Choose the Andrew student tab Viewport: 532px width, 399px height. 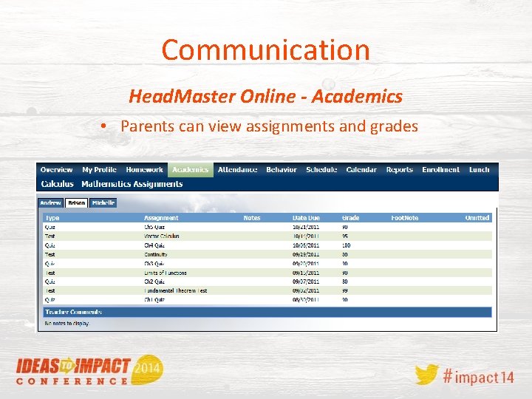click(50, 203)
